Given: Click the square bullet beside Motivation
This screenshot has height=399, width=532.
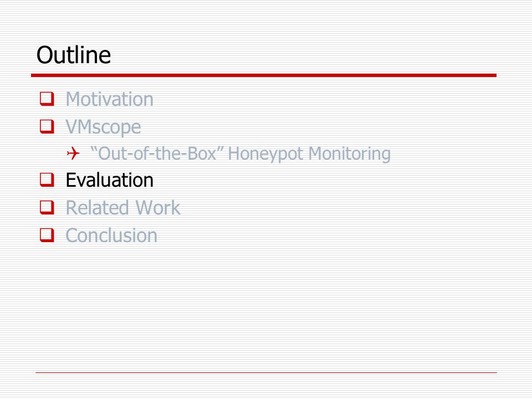Looking at the screenshot, I should (x=47, y=99).
